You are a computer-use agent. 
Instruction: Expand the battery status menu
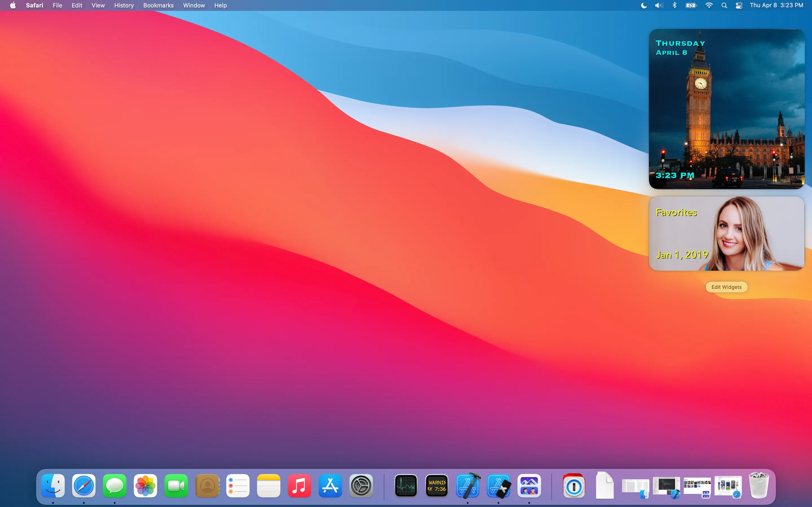(691, 5)
